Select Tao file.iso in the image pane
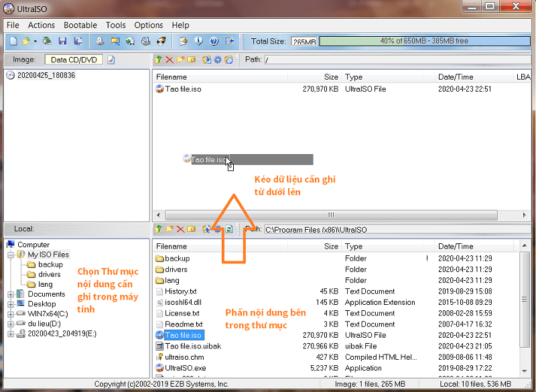This screenshot has width=536, height=392. 183,89
